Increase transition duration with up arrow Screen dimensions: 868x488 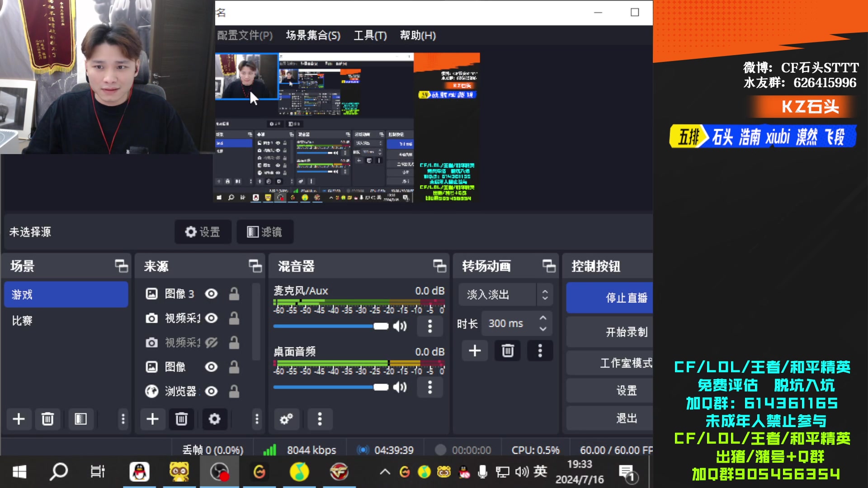pos(543,318)
